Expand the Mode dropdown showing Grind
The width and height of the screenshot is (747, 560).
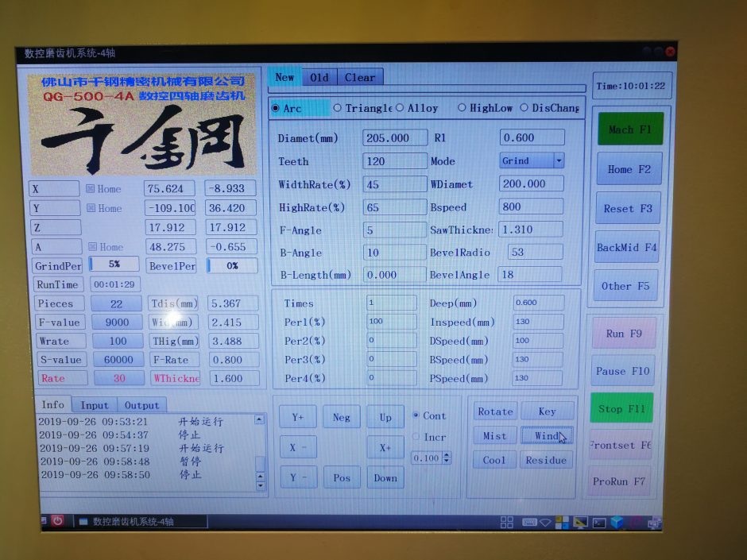tap(559, 160)
